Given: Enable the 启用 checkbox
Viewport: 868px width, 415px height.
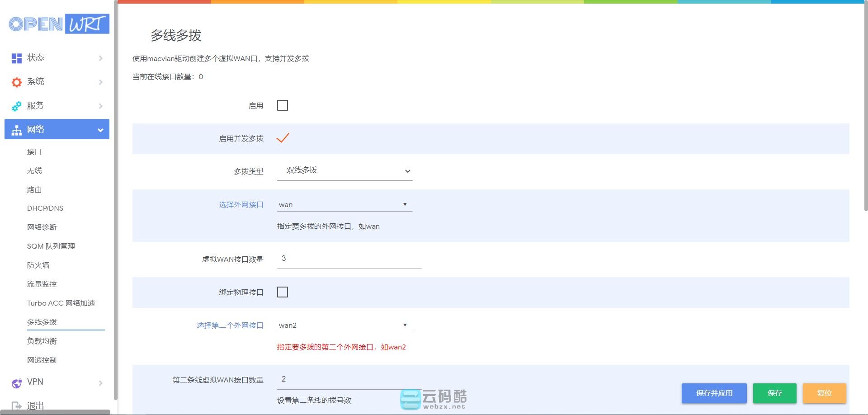Looking at the screenshot, I should [282, 105].
